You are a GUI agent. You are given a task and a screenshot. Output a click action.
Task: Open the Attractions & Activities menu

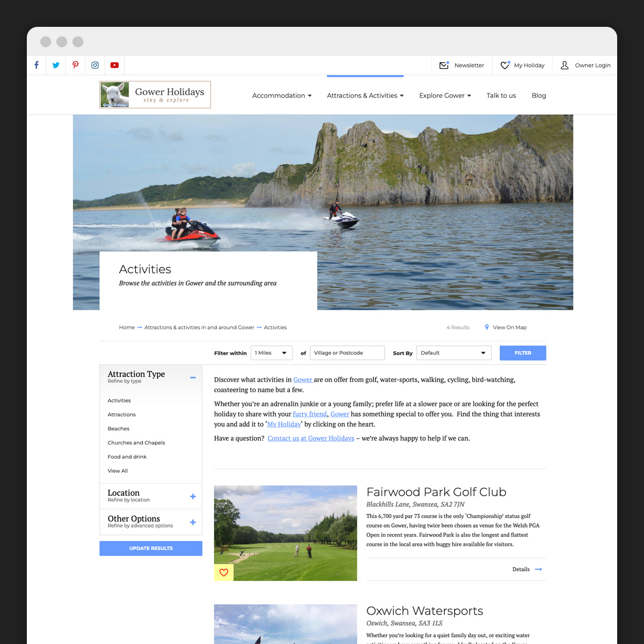tap(365, 96)
